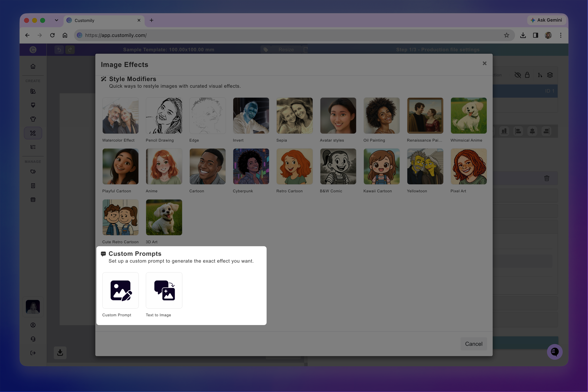
Task: Apply the Pencil Drawing style
Action: pos(164,115)
